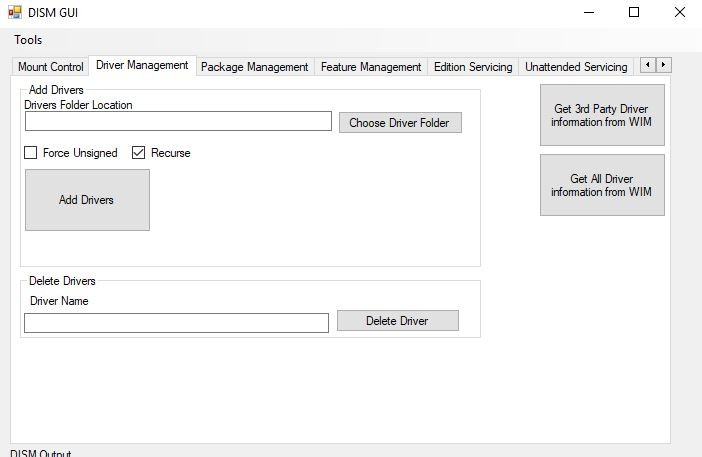This screenshot has height=457, width=702.
Task: Click the DISM GUI app icon in title bar
Action: (x=15, y=13)
